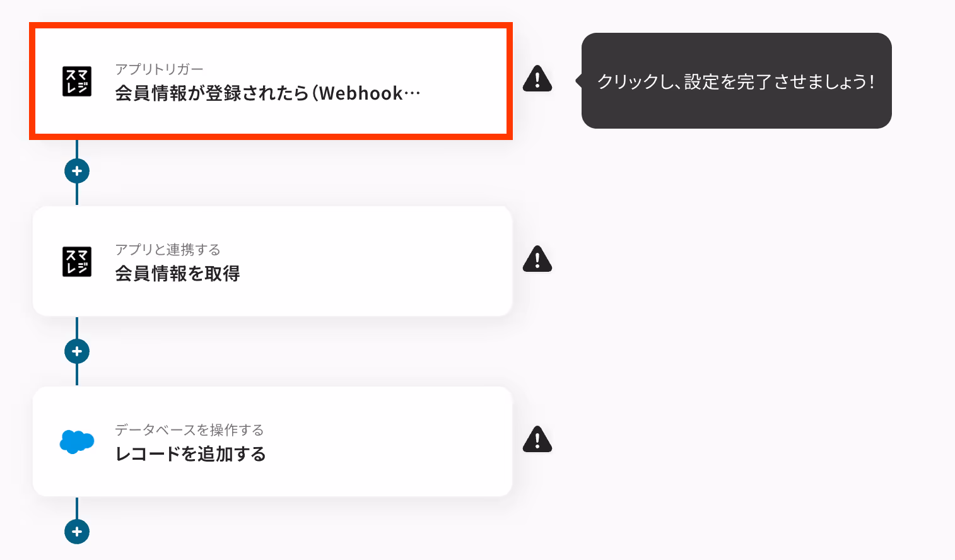955x560 pixels.
Task: Click the アプリトリガー label
Action: [x=159, y=69]
